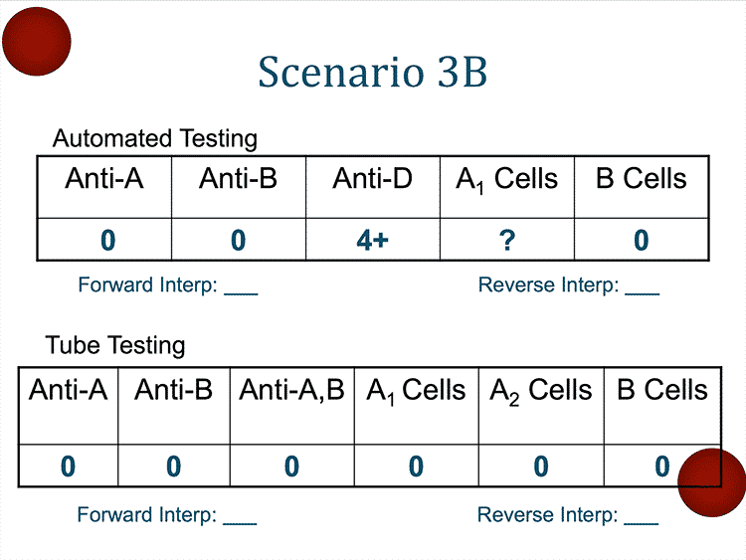Click the 0 result under A2 Cells
The image size is (746, 560).
click(x=540, y=466)
